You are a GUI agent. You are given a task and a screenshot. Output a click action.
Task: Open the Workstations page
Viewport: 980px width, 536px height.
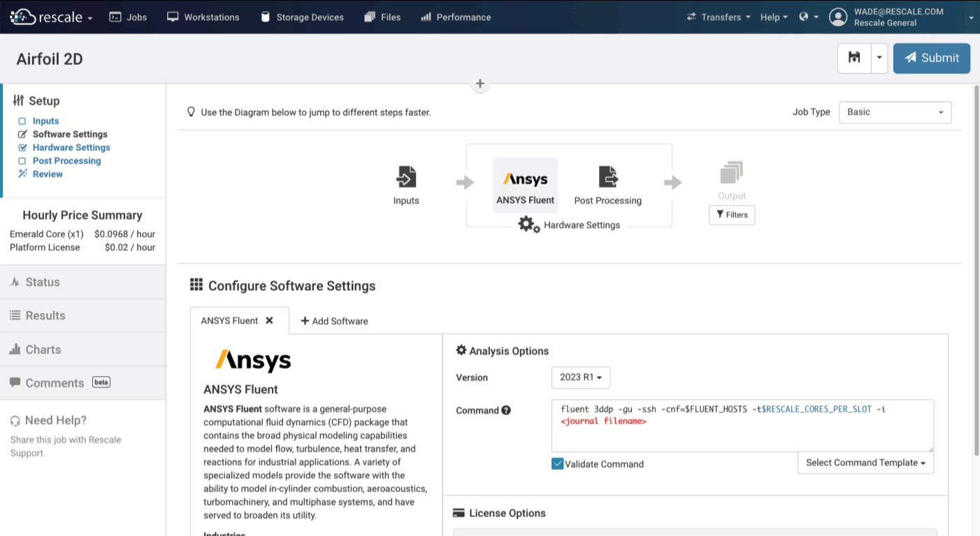click(x=203, y=17)
